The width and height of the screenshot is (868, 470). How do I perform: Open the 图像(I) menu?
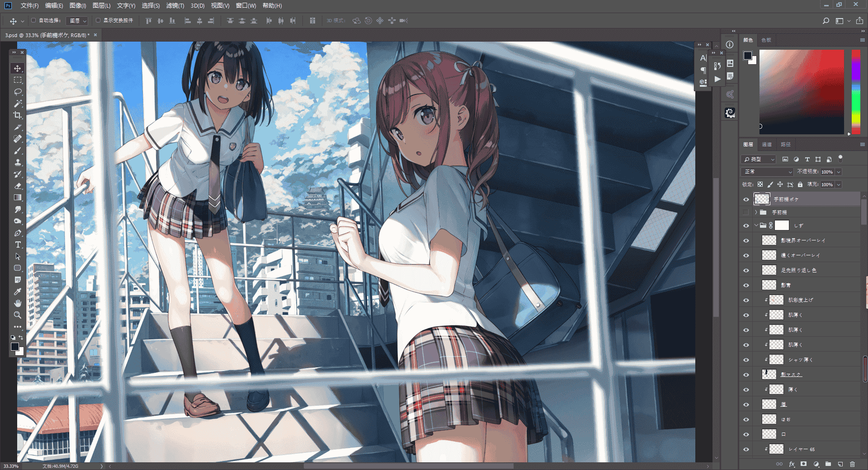[x=78, y=5]
